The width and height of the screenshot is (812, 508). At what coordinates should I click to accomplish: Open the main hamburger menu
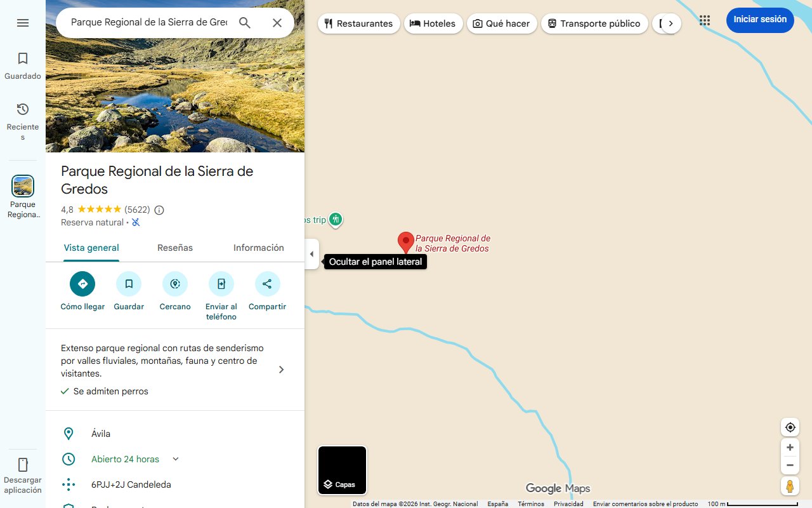point(23,22)
